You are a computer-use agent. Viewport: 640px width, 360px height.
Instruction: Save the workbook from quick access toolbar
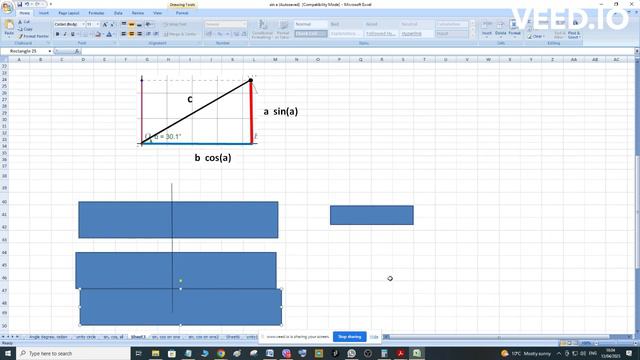(19, 4)
